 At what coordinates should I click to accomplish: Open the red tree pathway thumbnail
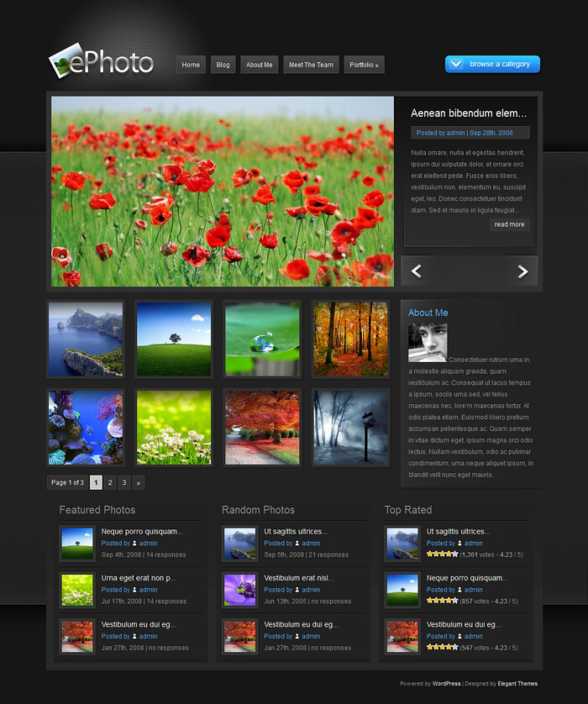coord(262,428)
